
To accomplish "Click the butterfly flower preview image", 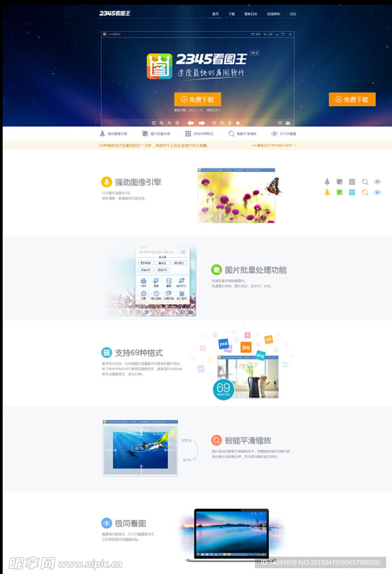I will pos(236,196).
